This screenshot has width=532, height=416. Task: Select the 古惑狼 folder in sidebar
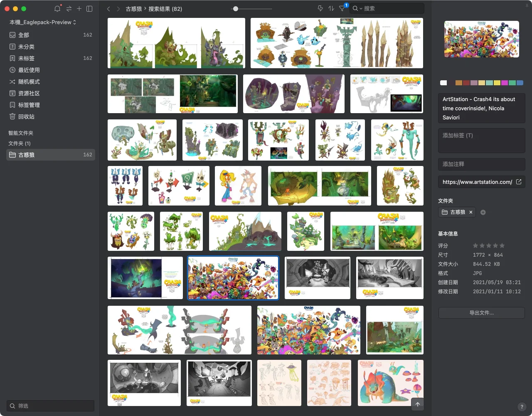coord(50,155)
